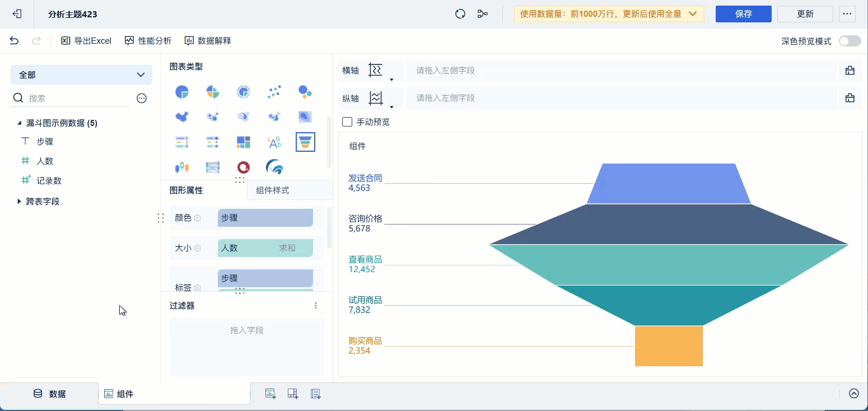Select the heat region map chart type
Screen dimensions: 868x411
pos(305,117)
